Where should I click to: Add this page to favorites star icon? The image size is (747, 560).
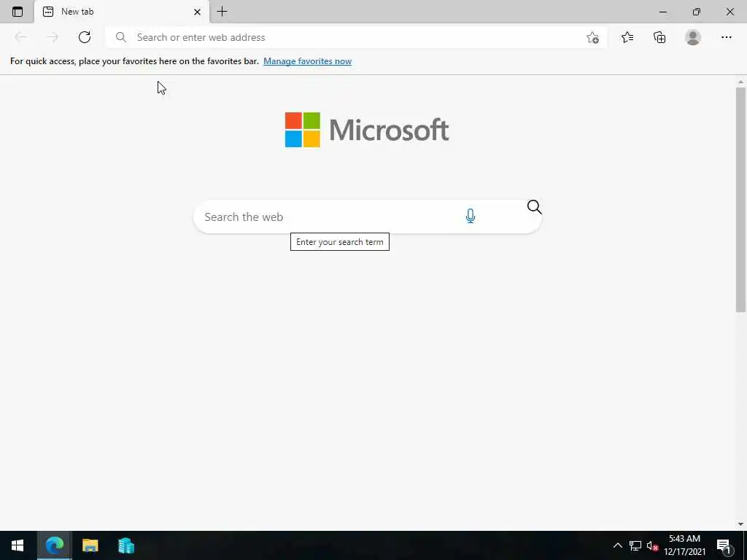(592, 38)
